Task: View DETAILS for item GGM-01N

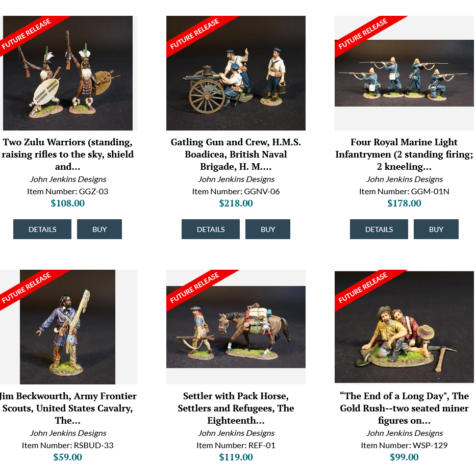Action: (x=379, y=229)
